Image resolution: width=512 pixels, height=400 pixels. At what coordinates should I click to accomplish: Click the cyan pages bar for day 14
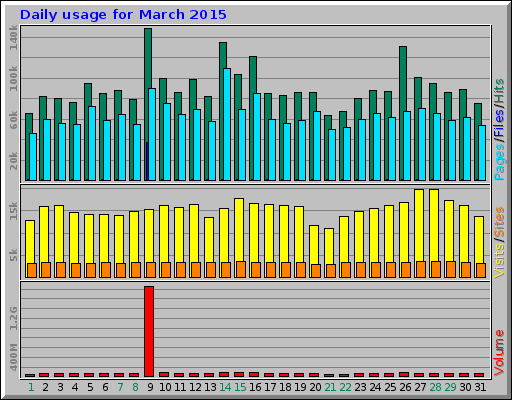pos(227,125)
